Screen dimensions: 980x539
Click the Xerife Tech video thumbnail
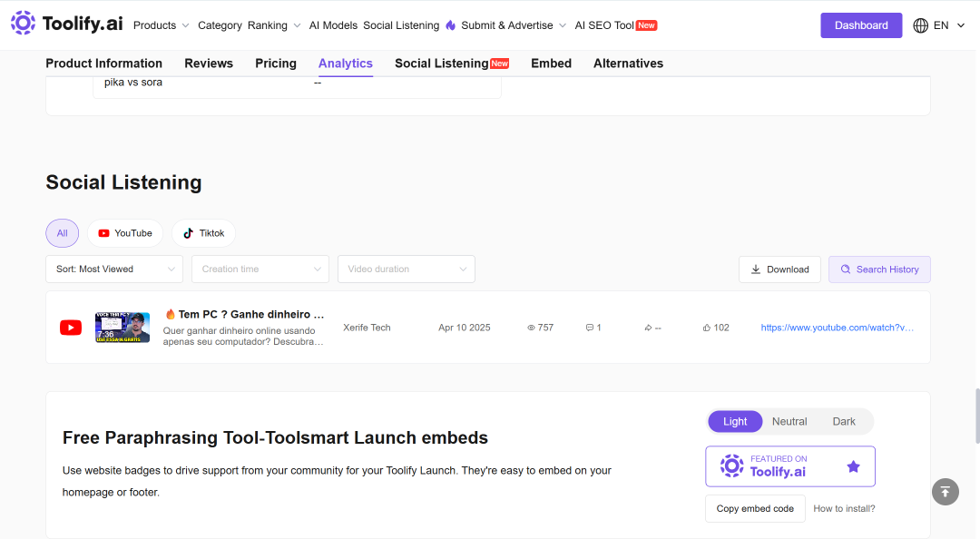click(122, 328)
